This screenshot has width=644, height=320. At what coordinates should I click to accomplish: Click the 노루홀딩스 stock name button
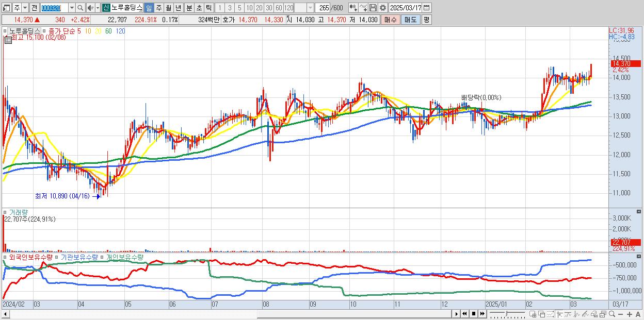pyautogui.click(x=126, y=8)
